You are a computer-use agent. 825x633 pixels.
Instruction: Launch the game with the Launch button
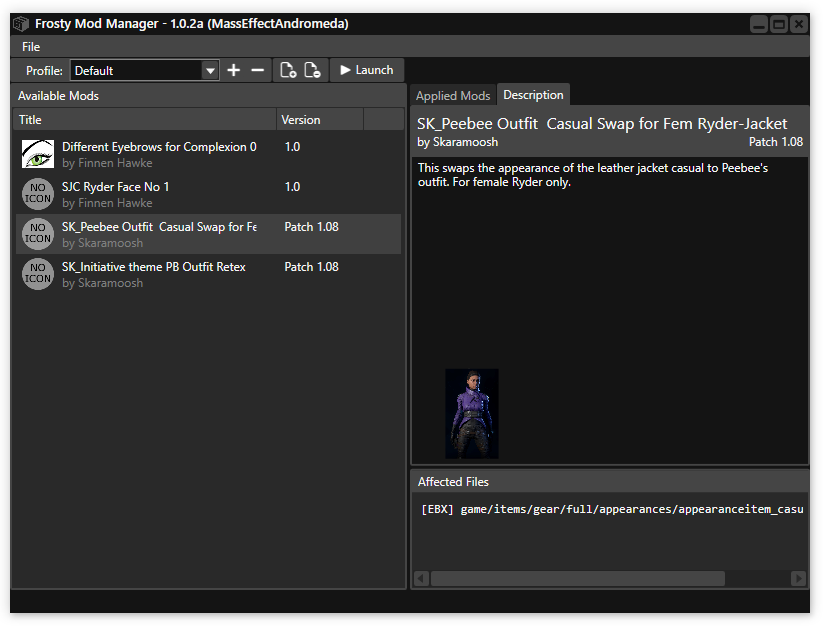(x=366, y=70)
